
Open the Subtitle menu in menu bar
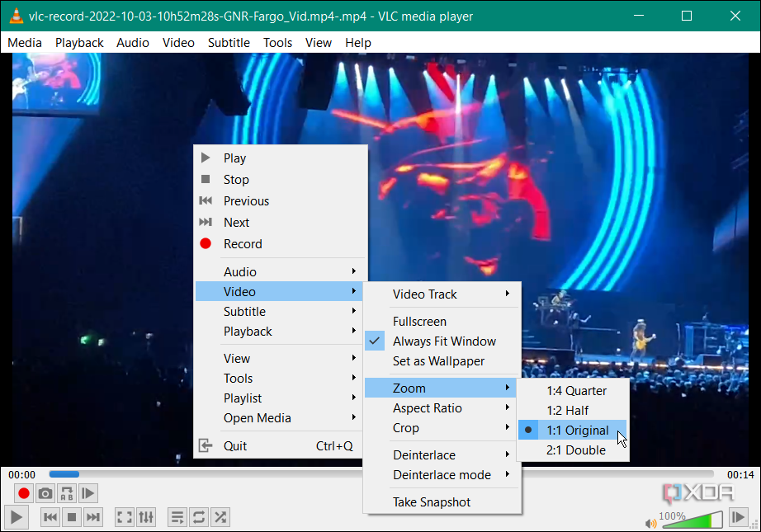[x=229, y=43]
